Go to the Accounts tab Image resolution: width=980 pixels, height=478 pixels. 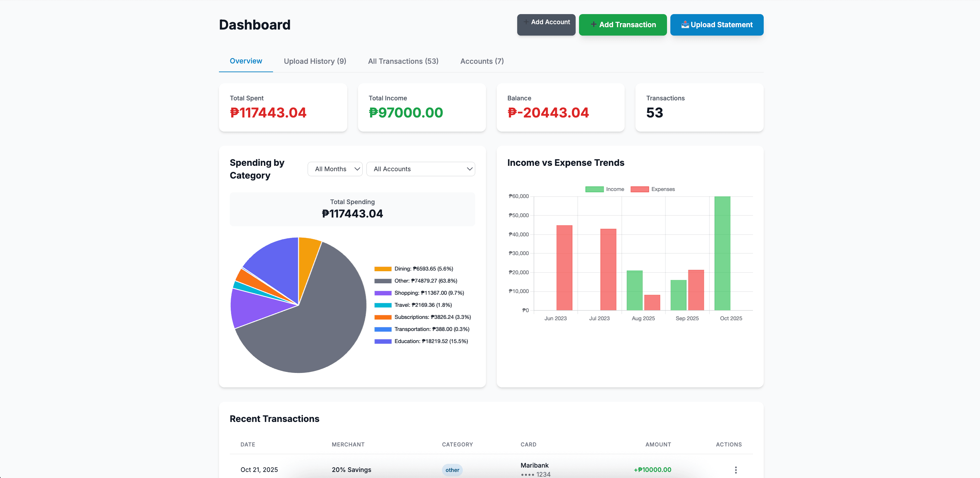(x=482, y=61)
